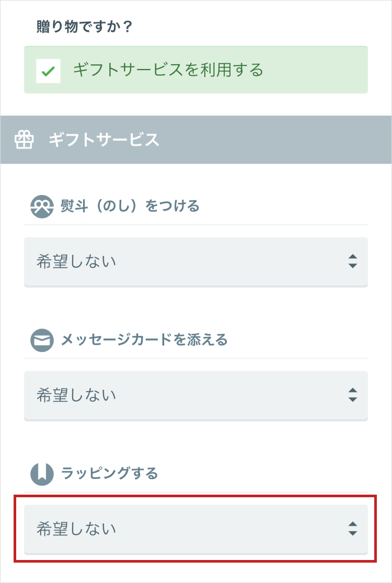The width and height of the screenshot is (392, 583).
Task: Open the メッセージカードを添える dropdown
Action: click(x=196, y=396)
